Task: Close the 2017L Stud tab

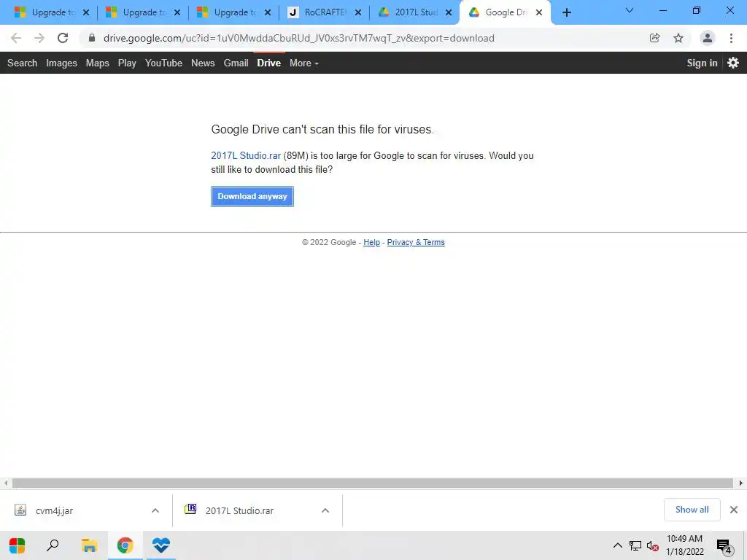Action: (449, 12)
